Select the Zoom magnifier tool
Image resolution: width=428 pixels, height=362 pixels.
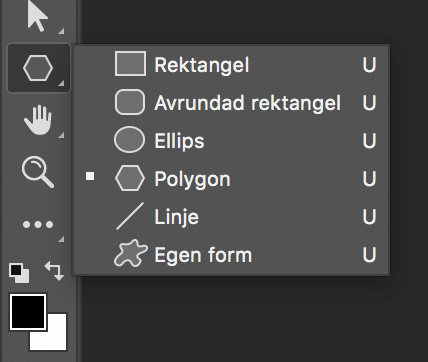coord(38,172)
